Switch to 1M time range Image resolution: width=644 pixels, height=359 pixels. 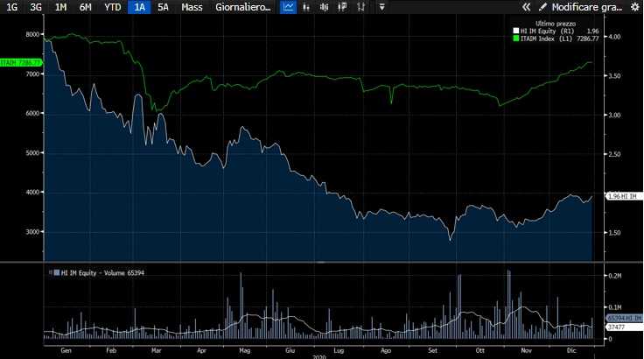(x=60, y=7)
